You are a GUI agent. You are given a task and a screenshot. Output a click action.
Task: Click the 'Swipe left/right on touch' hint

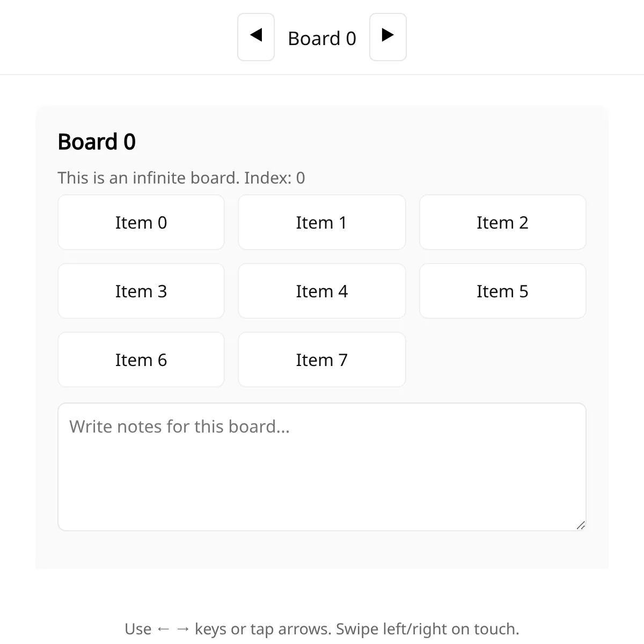428,629
